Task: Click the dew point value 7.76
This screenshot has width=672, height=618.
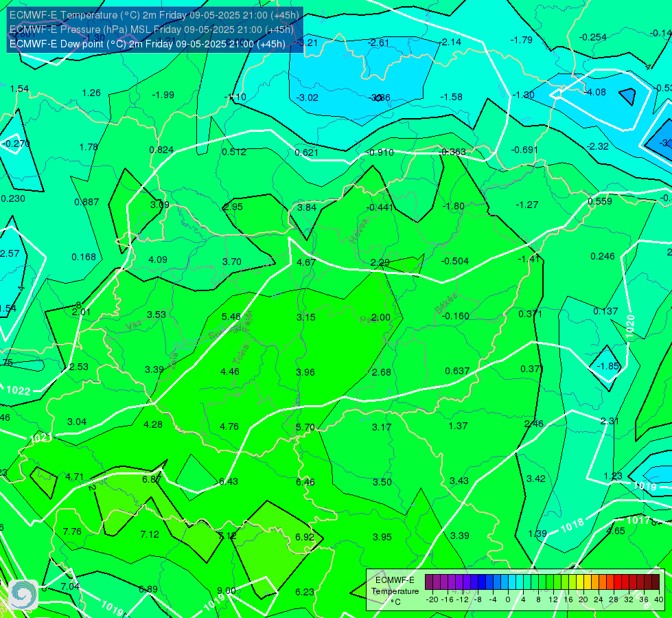Action: (72, 531)
